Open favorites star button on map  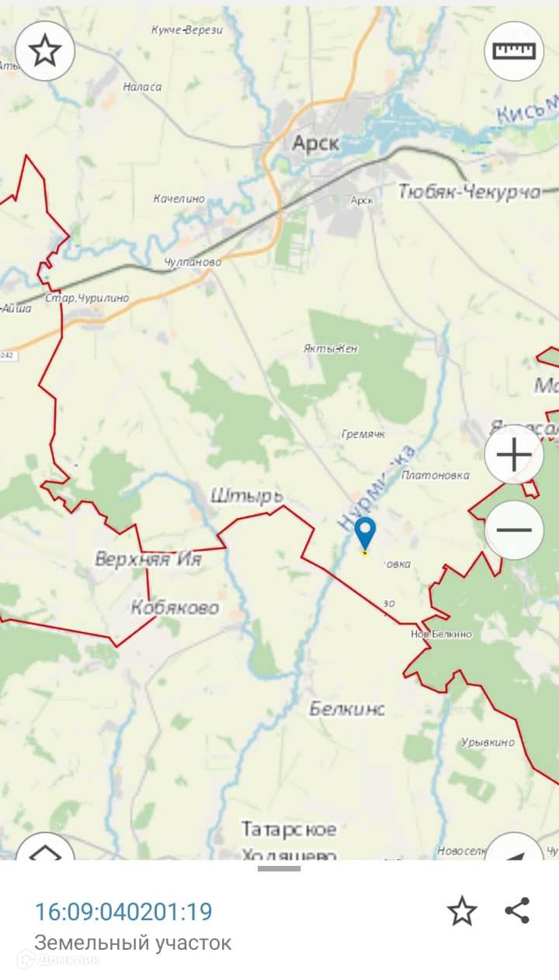45,51
